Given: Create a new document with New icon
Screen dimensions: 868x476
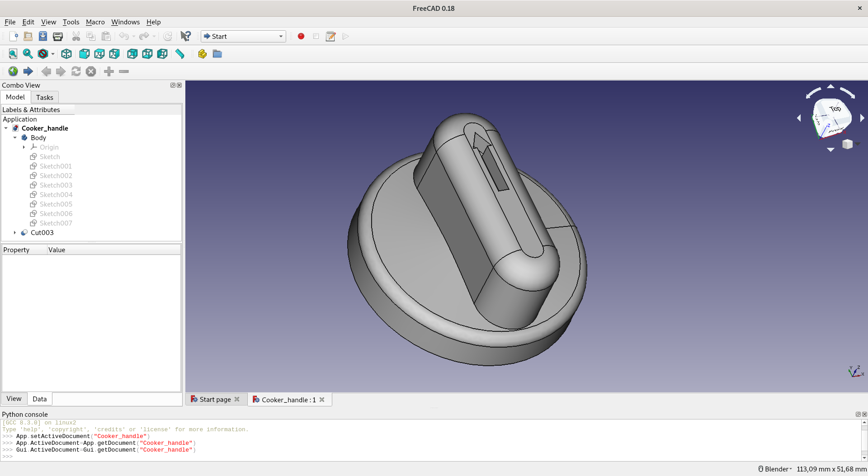Looking at the screenshot, I should pos(13,37).
